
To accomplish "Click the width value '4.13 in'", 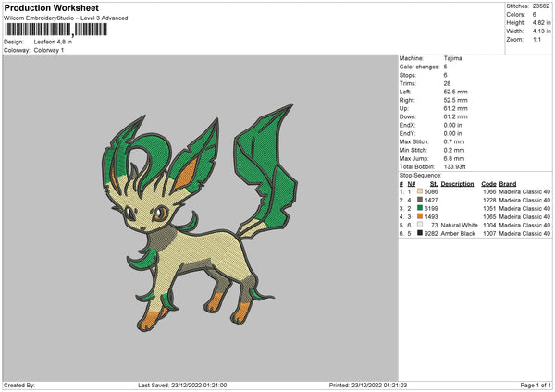I will 541,31.
